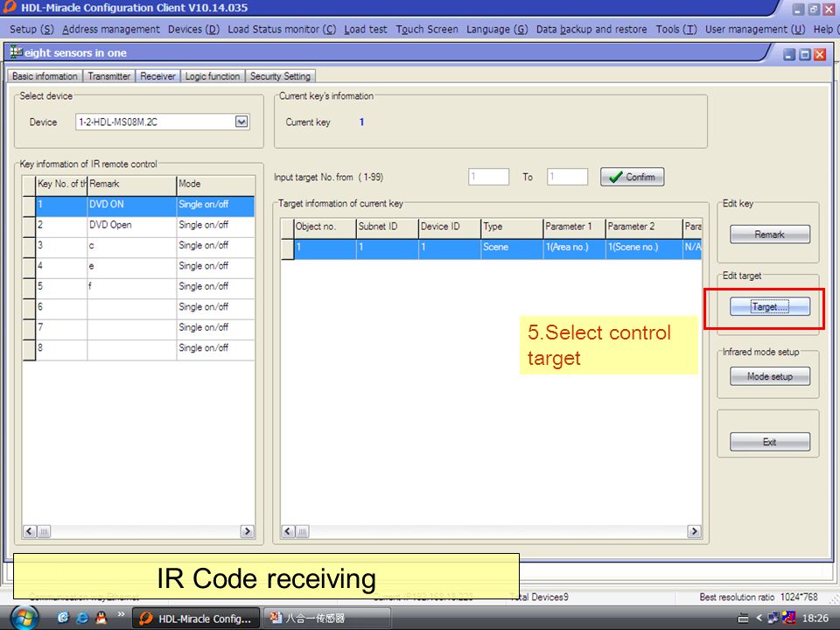
Task: Switch to 八合一传感器 taskbar item
Action: [327, 619]
